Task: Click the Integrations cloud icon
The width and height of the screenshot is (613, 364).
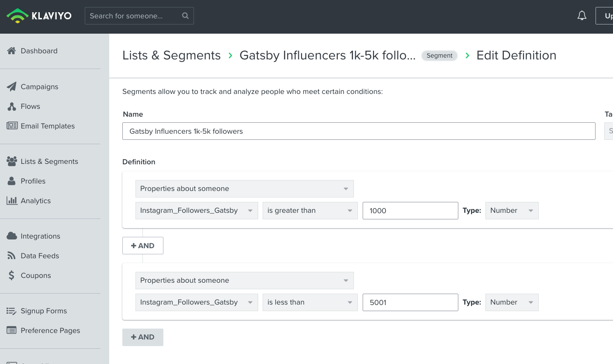Action: pos(12,236)
